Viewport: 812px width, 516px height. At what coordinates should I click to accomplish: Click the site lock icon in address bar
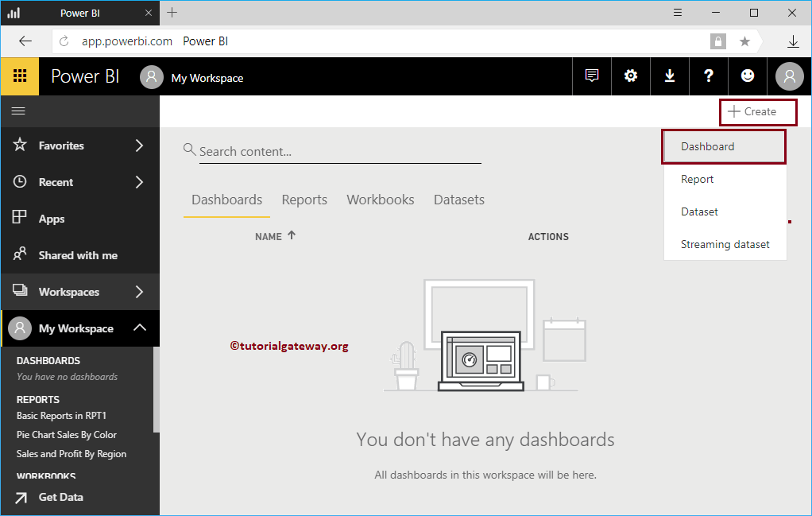click(x=717, y=41)
